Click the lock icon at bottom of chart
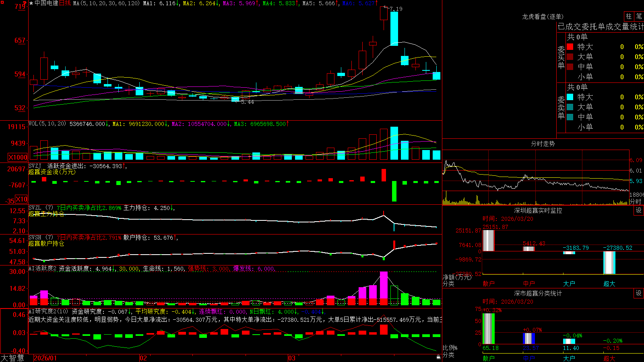This screenshot has width=644, height=362. (x=438, y=357)
